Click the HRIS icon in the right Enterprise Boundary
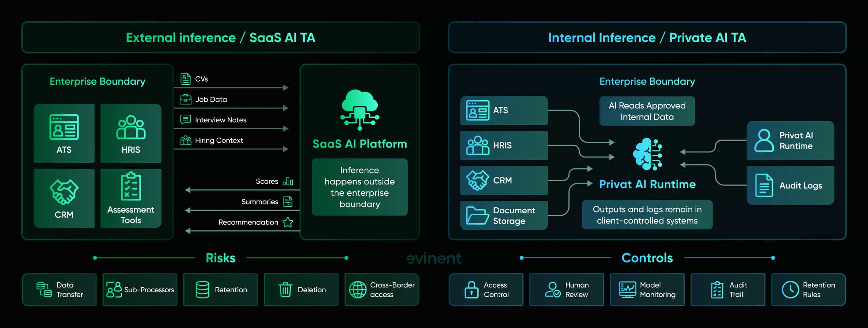Image resolution: width=868 pixels, height=328 pixels. 477,145
